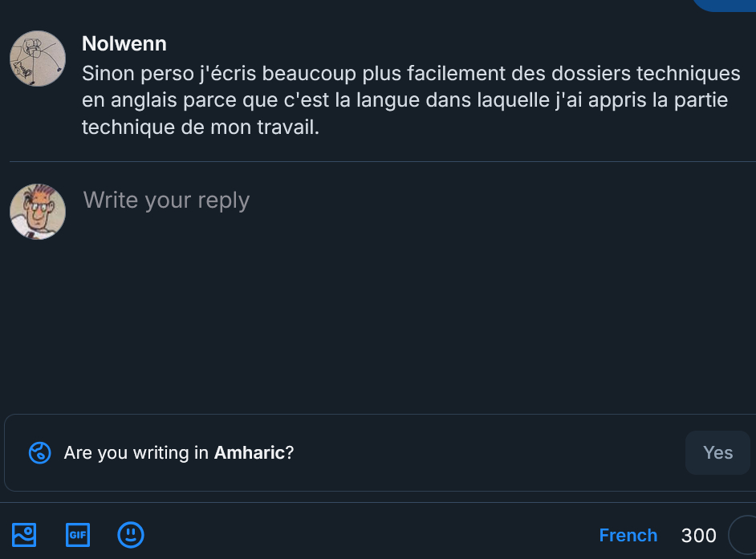
Task: Click the bold "Amharic" language name
Action: click(x=249, y=453)
